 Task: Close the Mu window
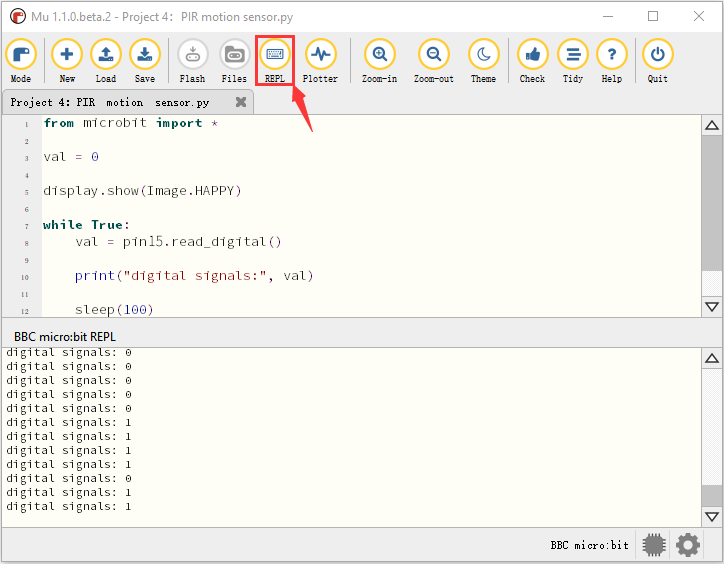(699, 17)
